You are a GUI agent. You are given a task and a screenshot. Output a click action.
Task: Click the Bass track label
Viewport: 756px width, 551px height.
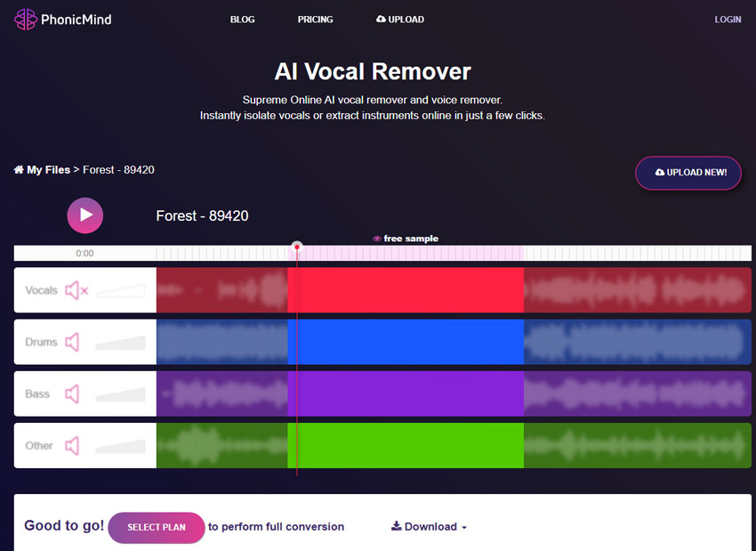pos(37,394)
